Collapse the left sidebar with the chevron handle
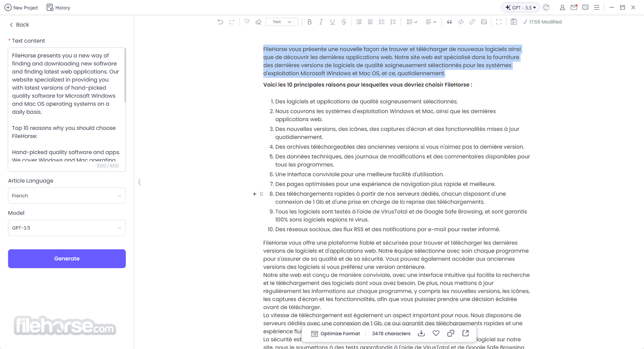 coord(139,182)
